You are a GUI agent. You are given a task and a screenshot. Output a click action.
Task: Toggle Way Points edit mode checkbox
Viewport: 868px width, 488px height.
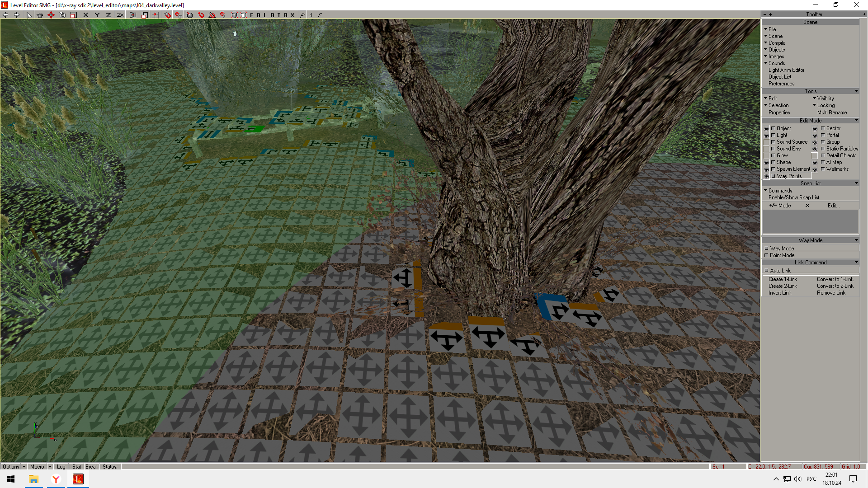(773, 176)
